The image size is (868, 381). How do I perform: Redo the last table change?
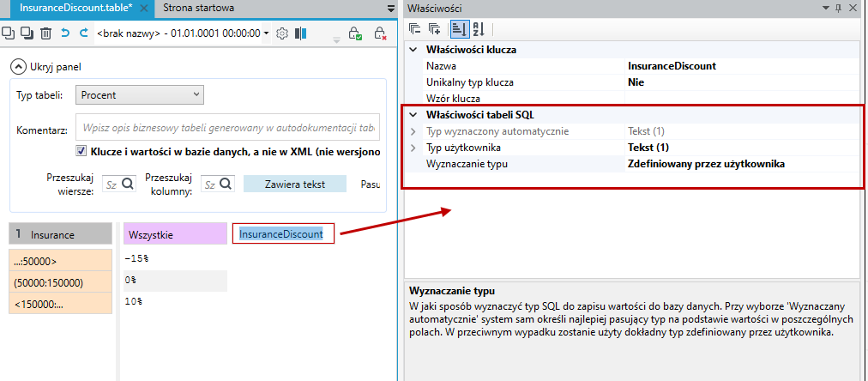pyautogui.click(x=83, y=33)
